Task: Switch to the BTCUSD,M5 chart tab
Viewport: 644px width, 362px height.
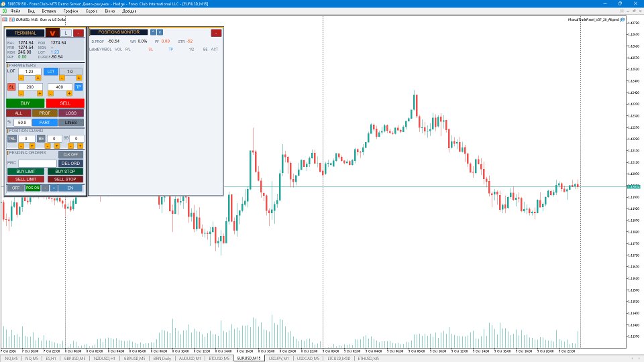Action: pos(219,358)
